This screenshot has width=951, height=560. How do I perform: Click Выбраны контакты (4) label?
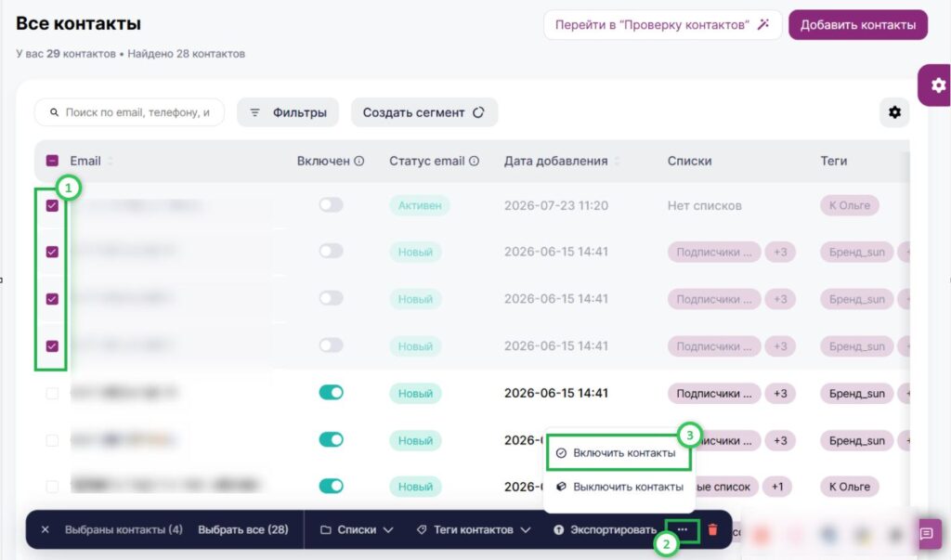(124, 529)
